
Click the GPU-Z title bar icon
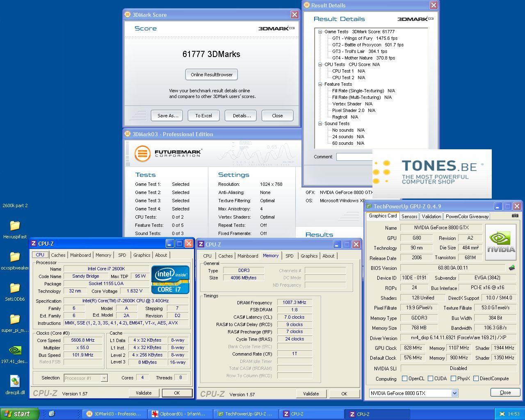369,206
